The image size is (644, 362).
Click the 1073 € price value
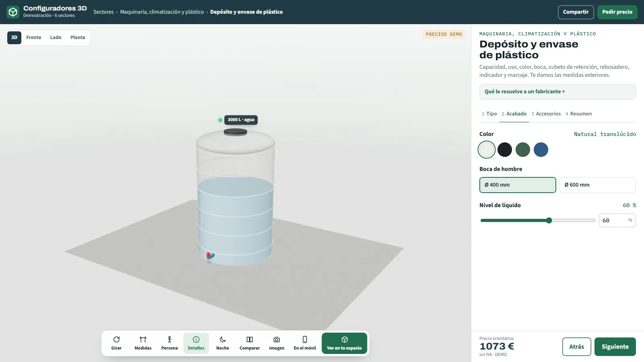(x=497, y=346)
